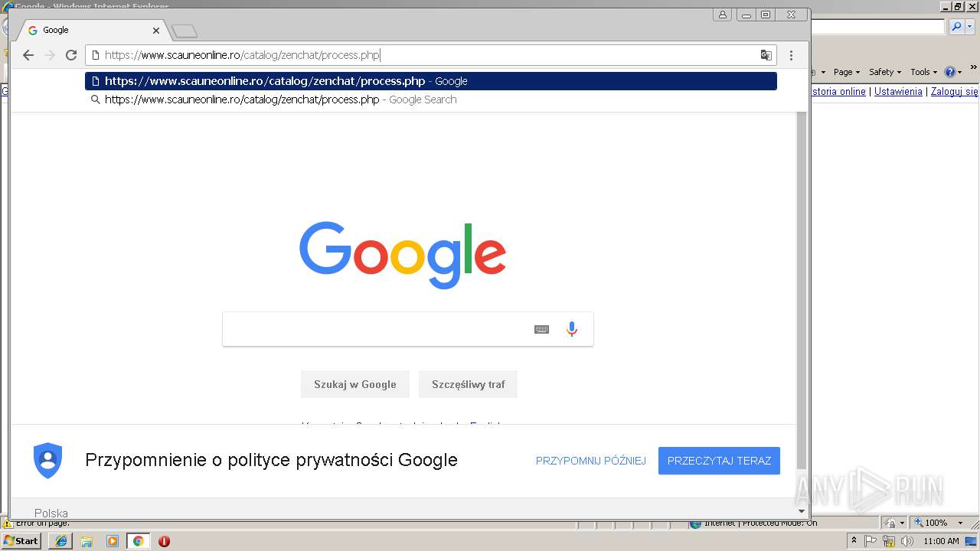Expand the IE search provider dropdown
The height and width of the screenshot is (551, 980).
[x=969, y=27]
